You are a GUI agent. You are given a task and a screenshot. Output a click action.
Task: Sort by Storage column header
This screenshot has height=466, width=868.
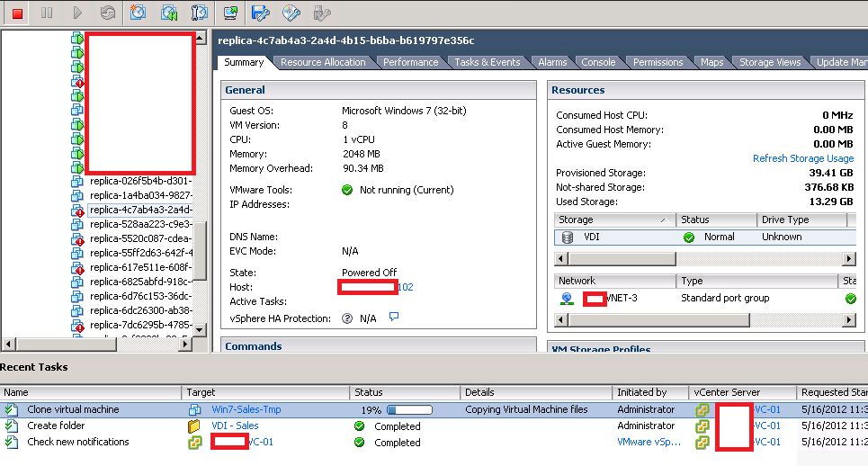(x=614, y=220)
